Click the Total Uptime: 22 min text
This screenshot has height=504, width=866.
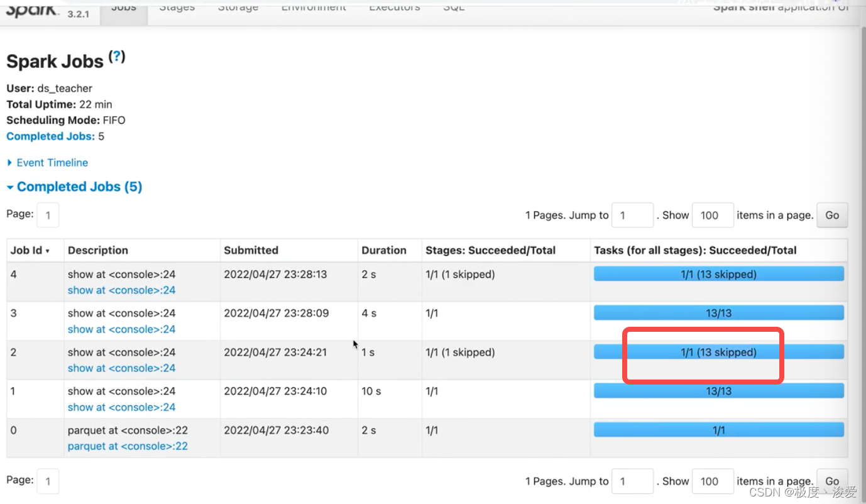pyautogui.click(x=59, y=104)
